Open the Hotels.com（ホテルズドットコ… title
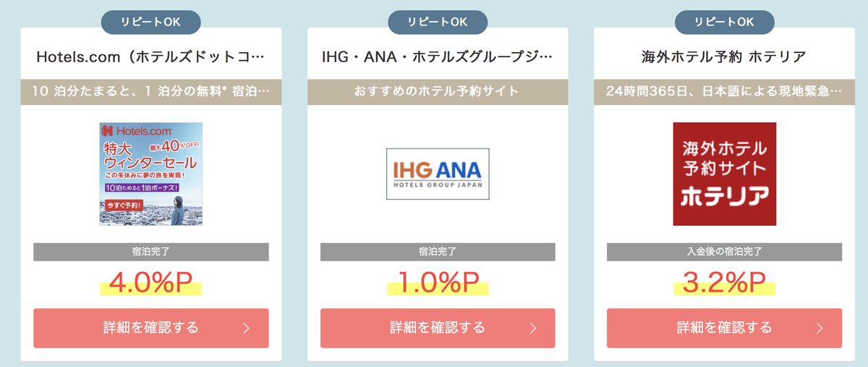The width and height of the screenshot is (868, 367). [150, 56]
